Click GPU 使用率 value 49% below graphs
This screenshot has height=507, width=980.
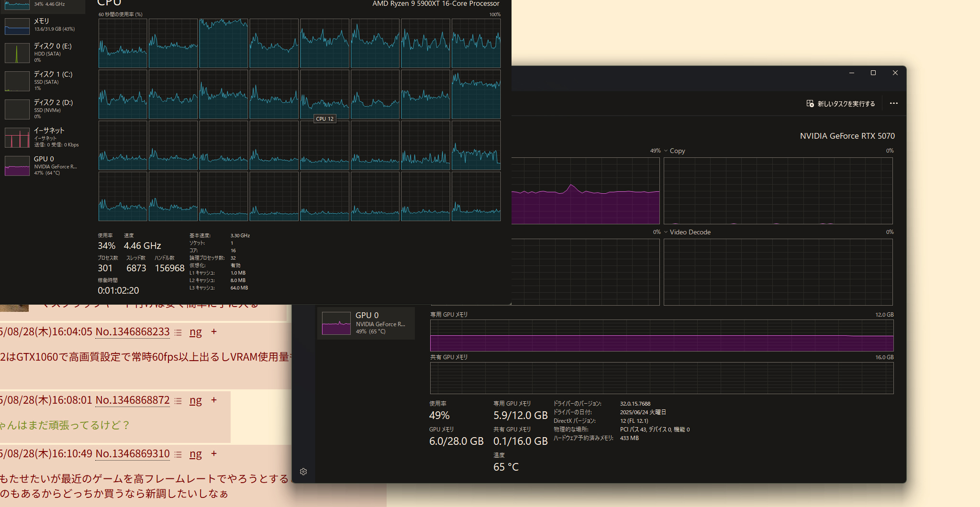click(x=439, y=415)
